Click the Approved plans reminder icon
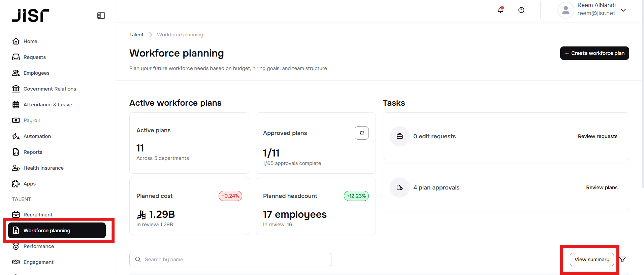Screen dimensions: 644x275 click(361, 133)
